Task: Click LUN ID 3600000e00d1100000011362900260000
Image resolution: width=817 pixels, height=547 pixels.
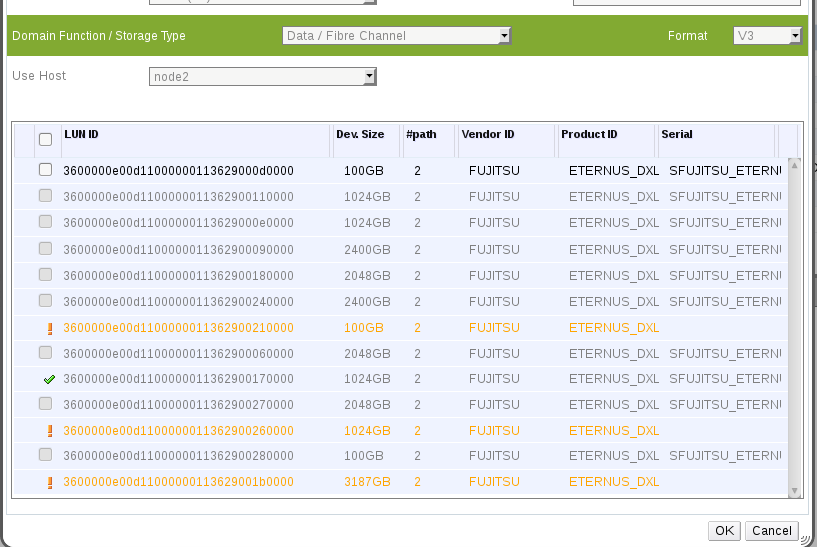Action: pyautogui.click(x=178, y=431)
